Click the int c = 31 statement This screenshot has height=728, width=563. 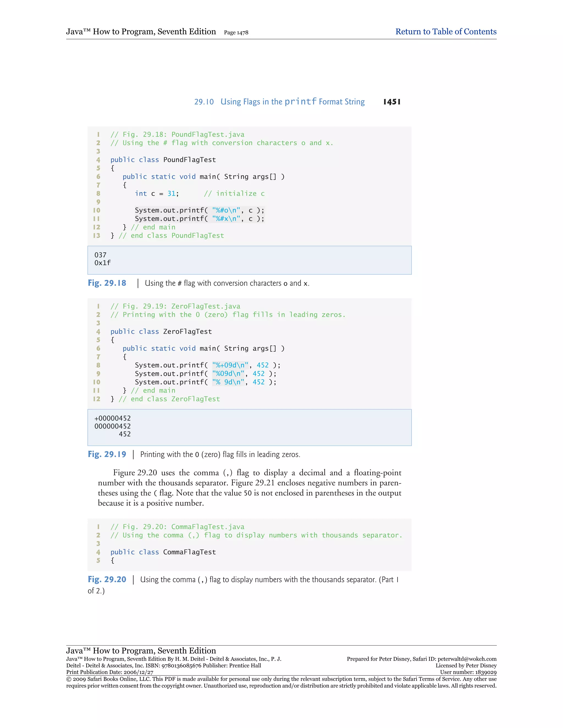(157, 194)
